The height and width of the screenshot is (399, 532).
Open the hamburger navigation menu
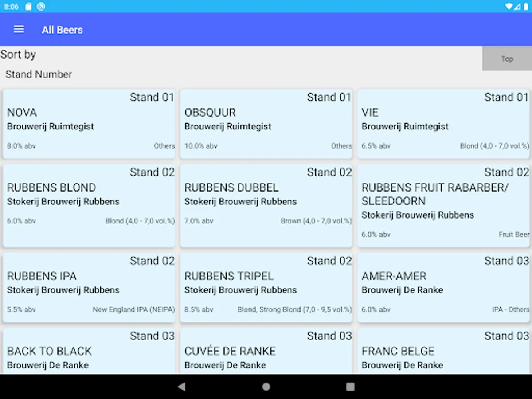19,29
